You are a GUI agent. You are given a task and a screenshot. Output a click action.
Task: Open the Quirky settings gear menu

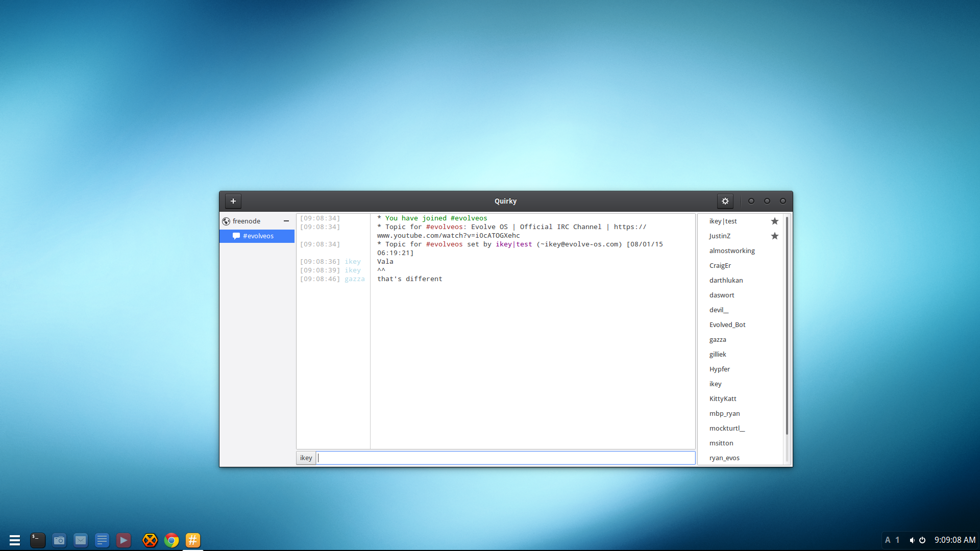click(725, 201)
